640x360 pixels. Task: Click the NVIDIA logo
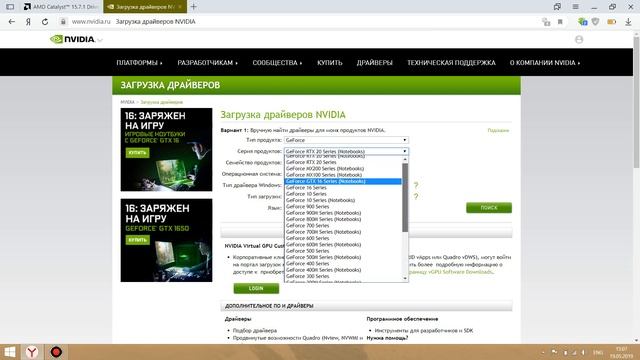click(x=73, y=39)
